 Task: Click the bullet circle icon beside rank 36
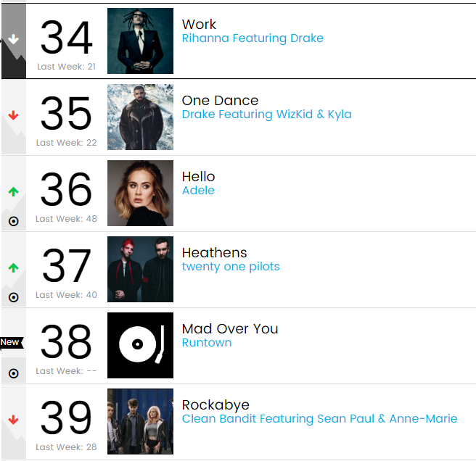coord(13,221)
